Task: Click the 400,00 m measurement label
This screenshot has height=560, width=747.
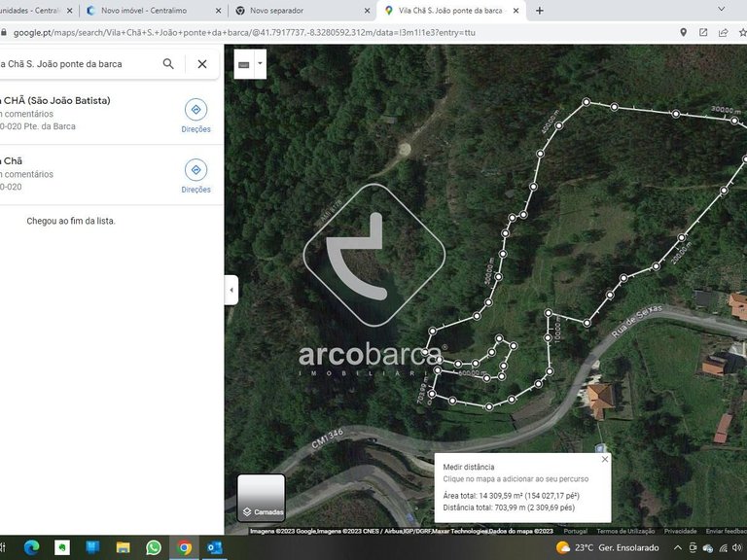Action: 550,121
